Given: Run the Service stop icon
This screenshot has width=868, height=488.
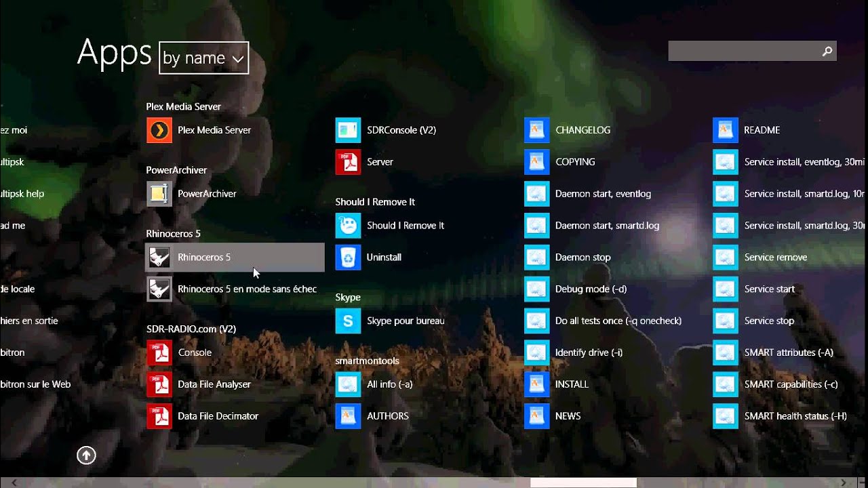Looking at the screenshot, I should click(725, 321).
